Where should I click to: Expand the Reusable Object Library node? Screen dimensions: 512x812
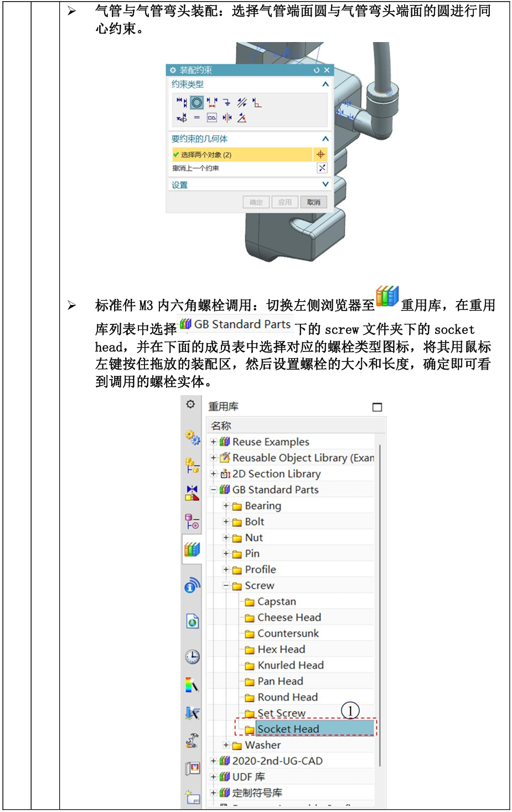(213, 458)
